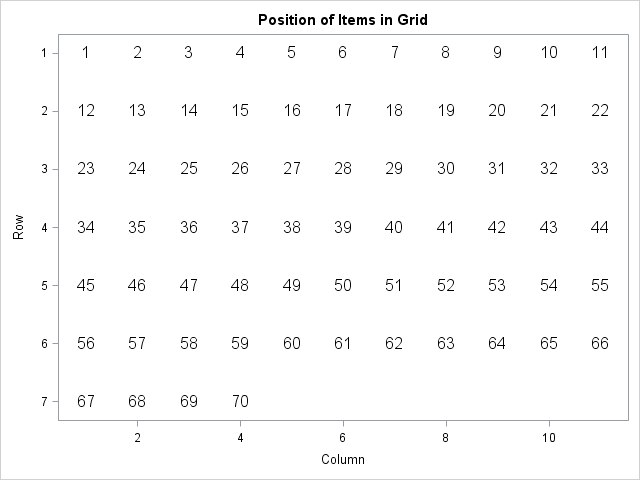
Task: Click grid item 50
Action: pos(343,285)
